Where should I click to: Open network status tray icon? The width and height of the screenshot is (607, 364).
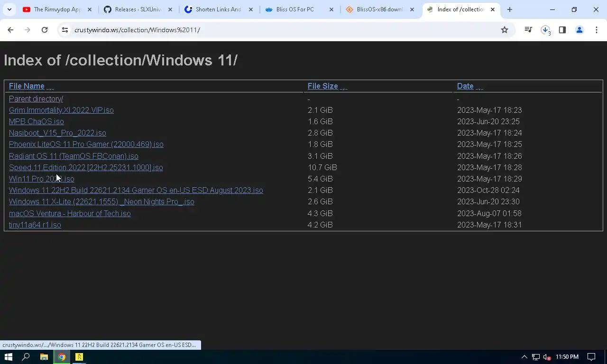(535, 357)
